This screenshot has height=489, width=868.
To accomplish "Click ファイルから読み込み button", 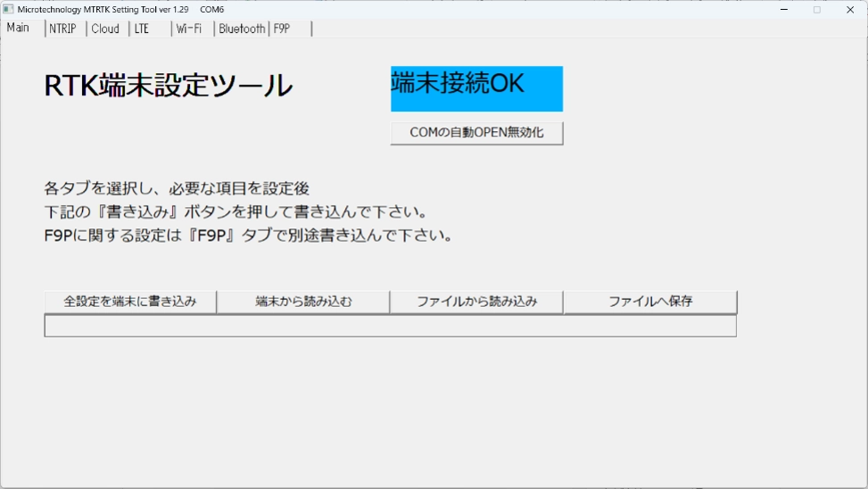I will (476, 302).
